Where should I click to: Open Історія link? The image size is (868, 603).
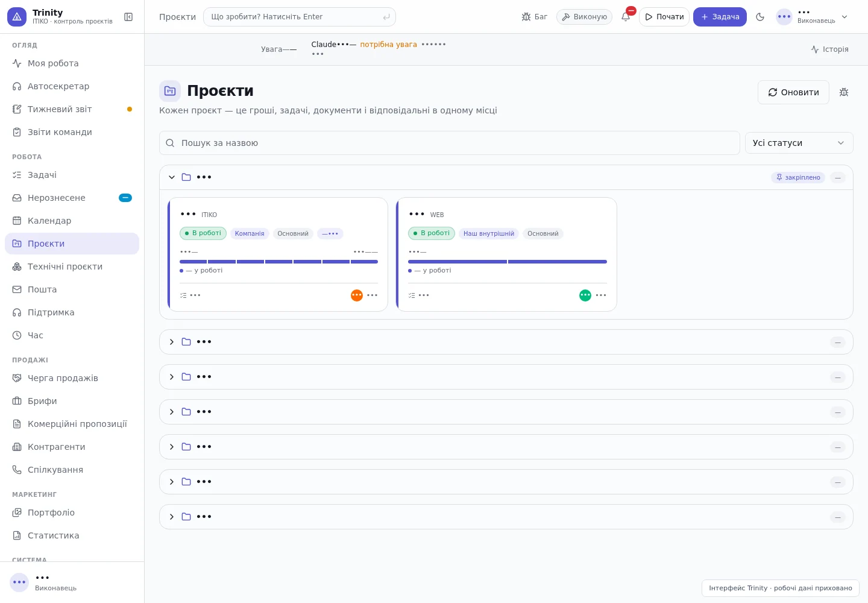click(x=829, y=49)
